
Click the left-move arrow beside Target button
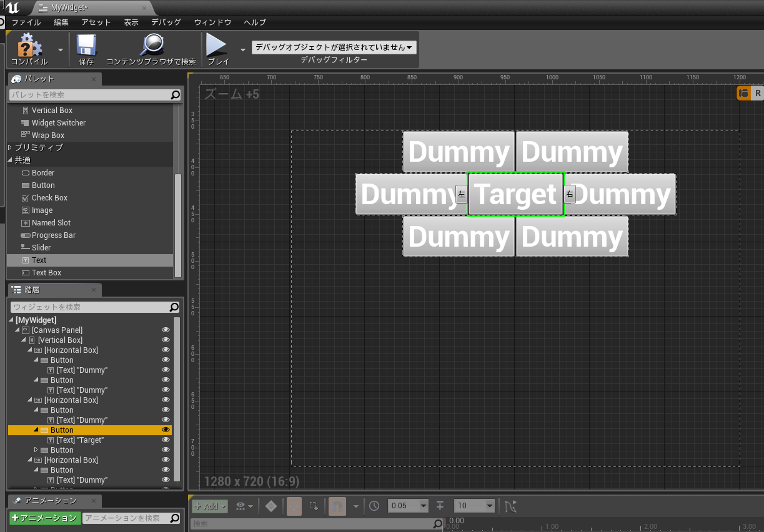point(461,194)
